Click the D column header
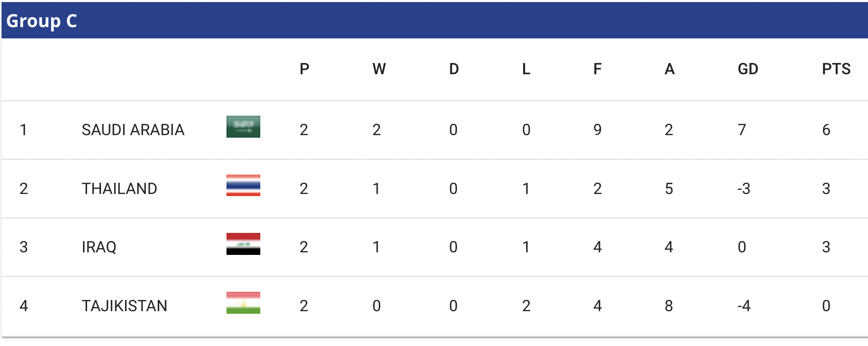The width and height of the screenshot is (868, 346). [x=454, y=69]
